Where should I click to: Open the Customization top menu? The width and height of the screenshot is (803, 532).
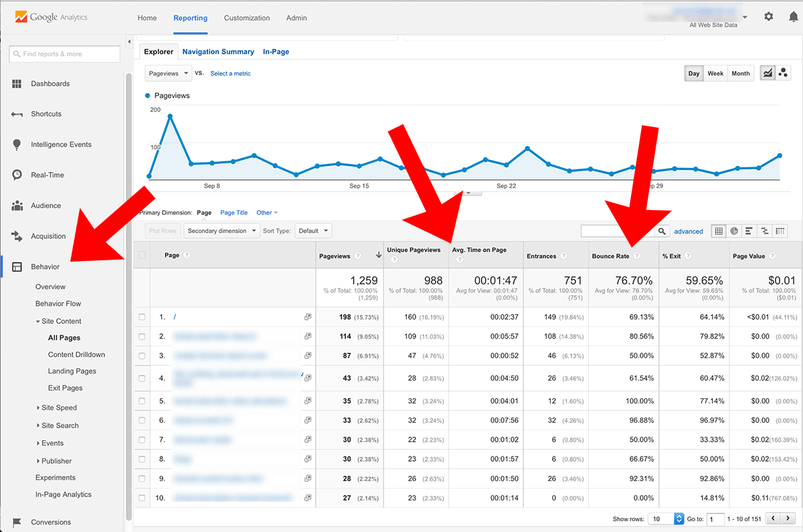pos(247,18)
